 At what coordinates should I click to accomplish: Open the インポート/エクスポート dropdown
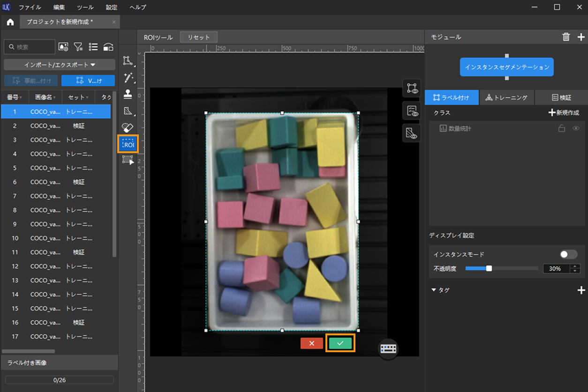click(60, 65)
